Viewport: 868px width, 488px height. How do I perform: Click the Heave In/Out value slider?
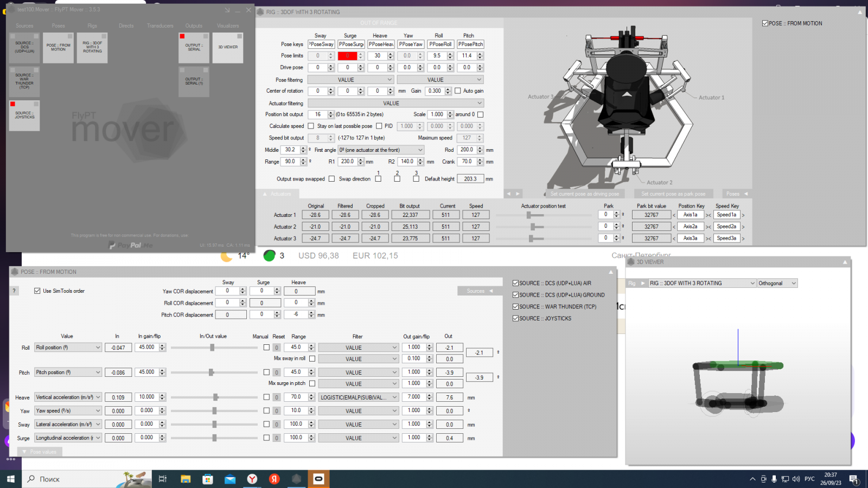tap(214, 397)
